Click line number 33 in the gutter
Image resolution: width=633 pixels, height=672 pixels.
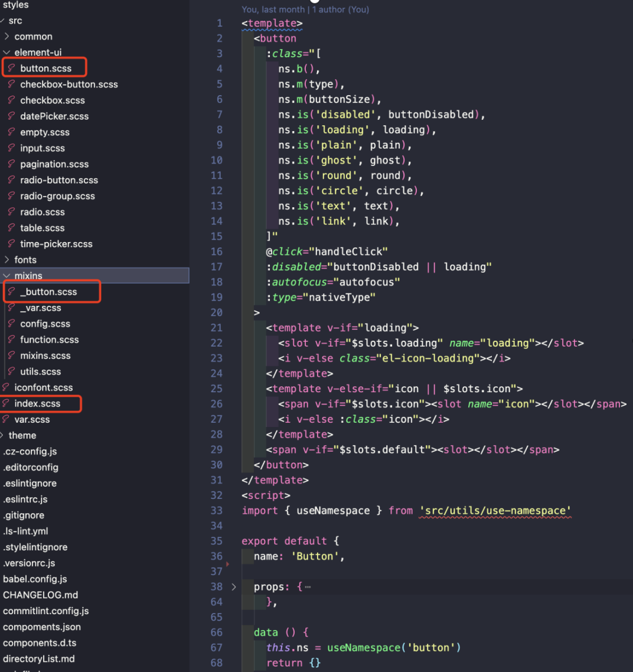217,510
